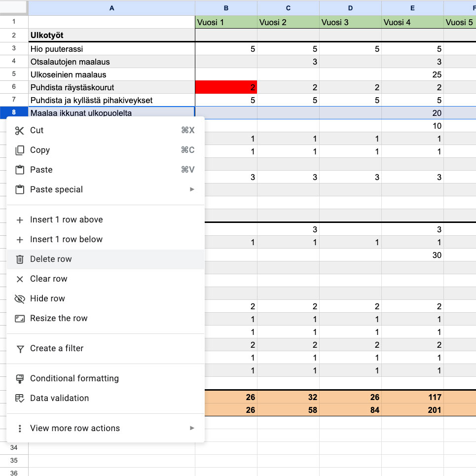476x476 pixels.
Task: Click the Copy icon in context menu
Action: (x=20, y=150)
